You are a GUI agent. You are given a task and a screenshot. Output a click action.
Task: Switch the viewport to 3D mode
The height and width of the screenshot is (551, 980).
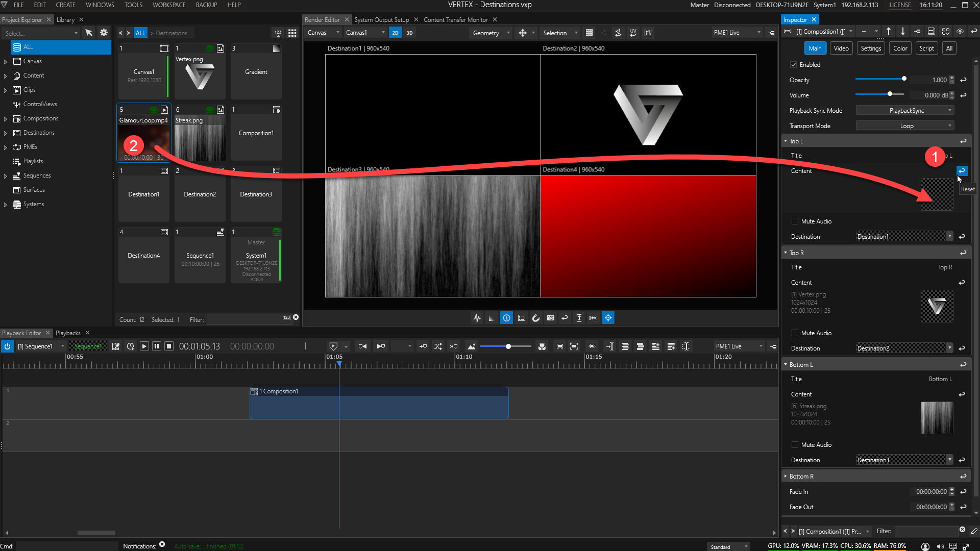[409, 32]
